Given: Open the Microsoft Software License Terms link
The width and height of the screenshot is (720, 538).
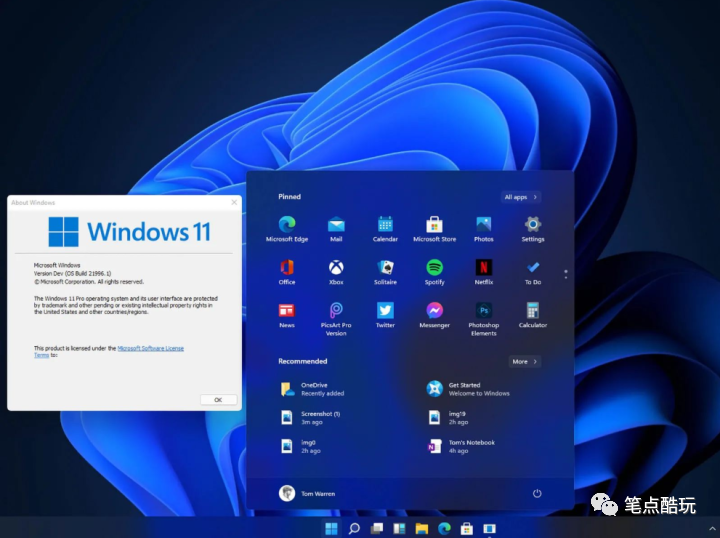Looking at the screenshot, I should tap(150, 348).
